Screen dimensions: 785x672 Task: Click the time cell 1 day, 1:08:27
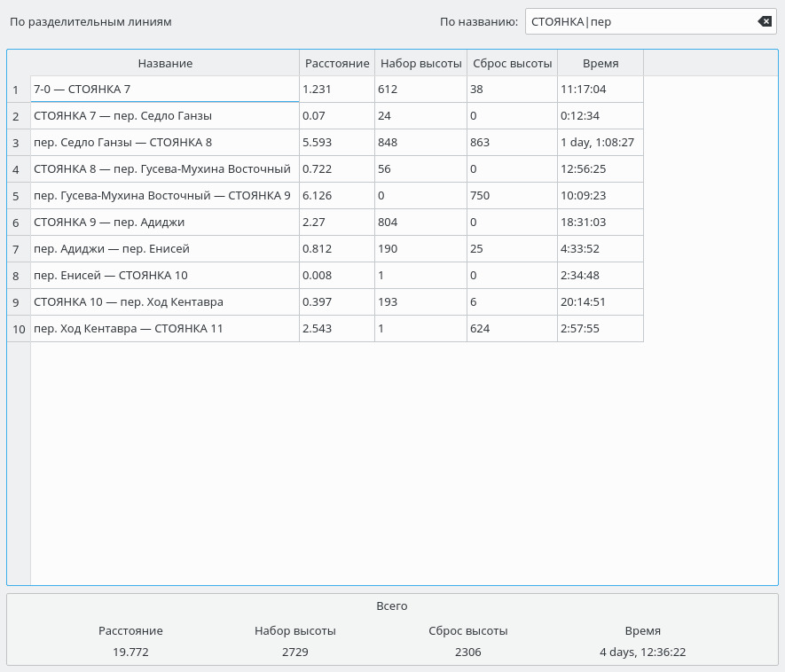coord(600,143)
